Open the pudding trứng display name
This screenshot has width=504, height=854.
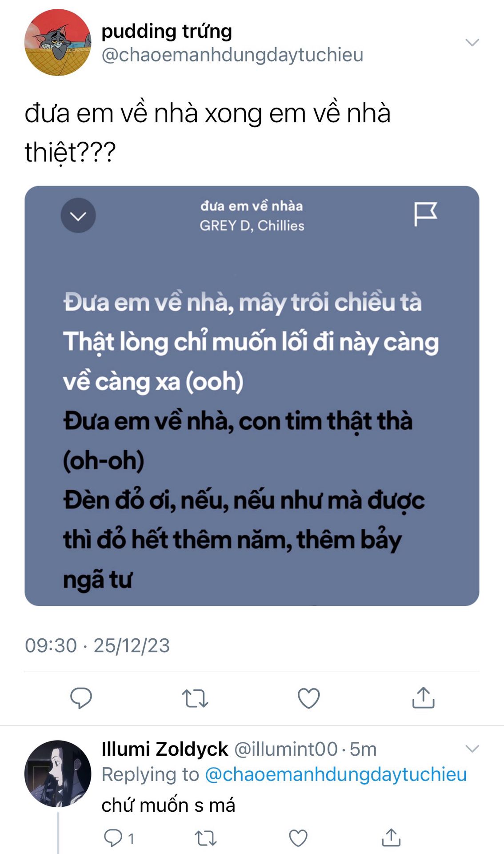coord(167,31)
